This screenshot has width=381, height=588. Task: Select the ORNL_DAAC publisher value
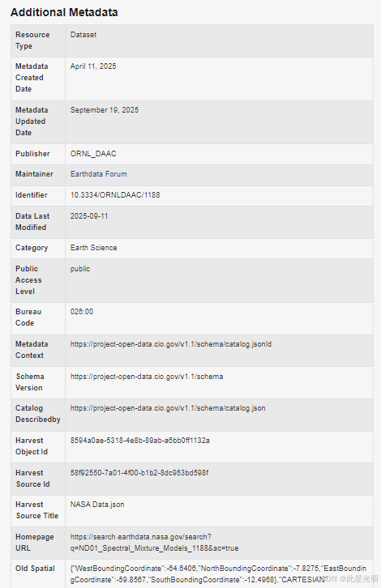(x=93, y=154)
